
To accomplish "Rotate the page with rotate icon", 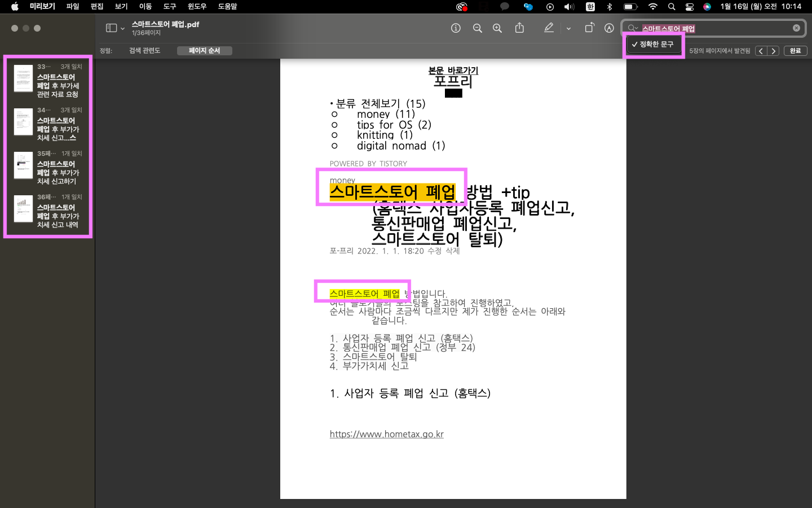I will pyautogui.click(x=589, y=28).
